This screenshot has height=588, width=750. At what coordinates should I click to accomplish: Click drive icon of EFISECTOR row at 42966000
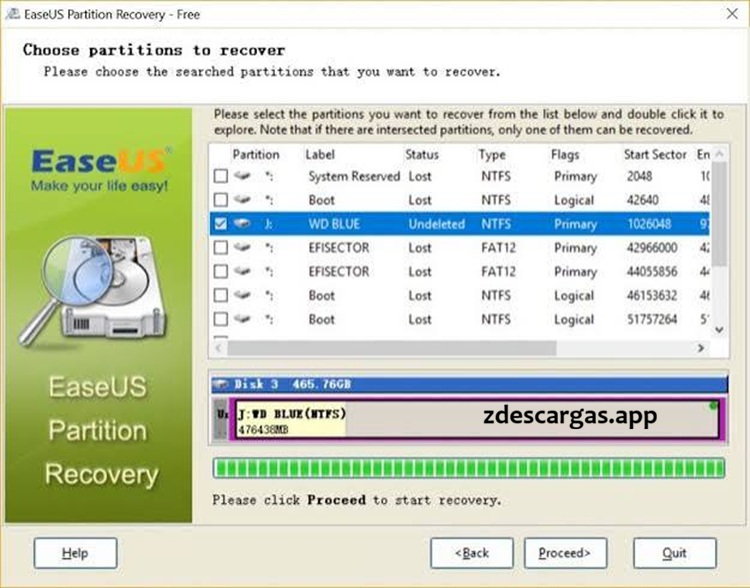243,247
